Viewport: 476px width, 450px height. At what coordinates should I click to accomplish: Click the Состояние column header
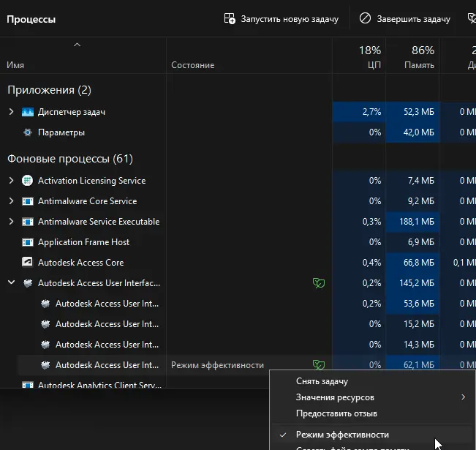tap(193, 65)
